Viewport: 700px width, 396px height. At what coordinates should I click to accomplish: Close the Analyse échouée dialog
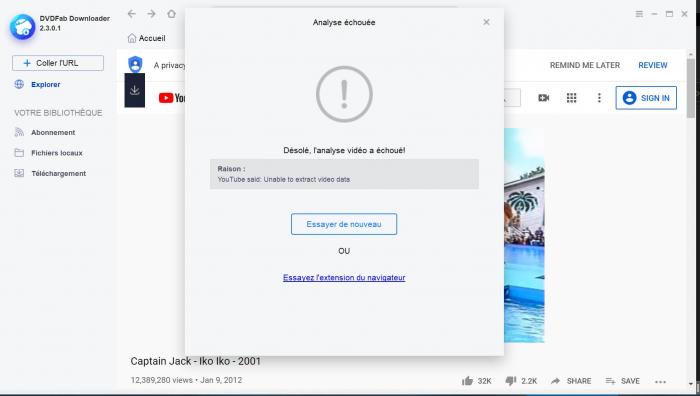pos(487,22)
